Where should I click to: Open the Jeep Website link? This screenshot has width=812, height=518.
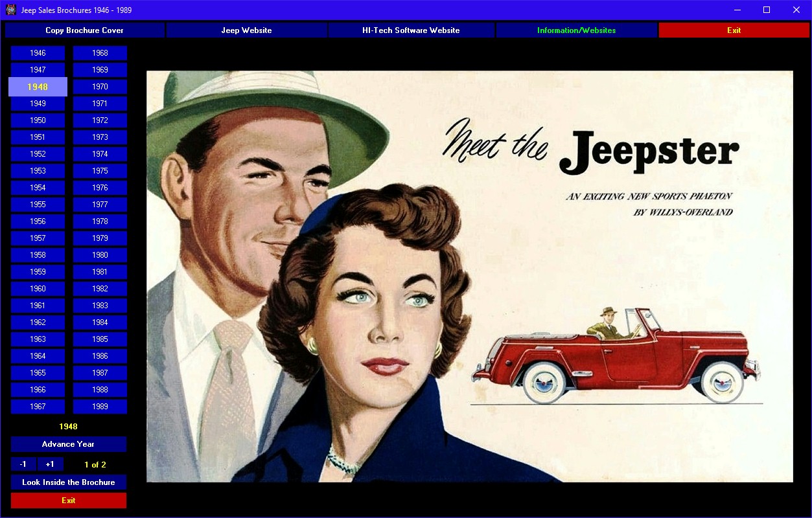pyautogui.click(x=246, y=30)
